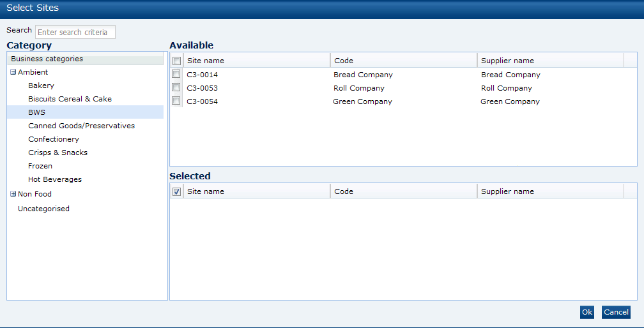The height and width of the screenshot is (328, 644).
Task: Sort Available list by Site name column
Action: (257, 60)
